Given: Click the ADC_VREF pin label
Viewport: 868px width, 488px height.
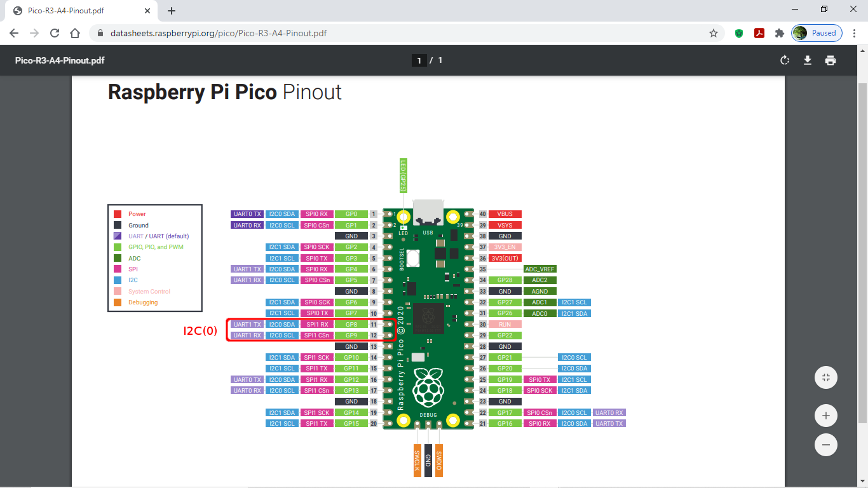Looking at the screenshot, I should pyautogui.click(x=540, y=269).
